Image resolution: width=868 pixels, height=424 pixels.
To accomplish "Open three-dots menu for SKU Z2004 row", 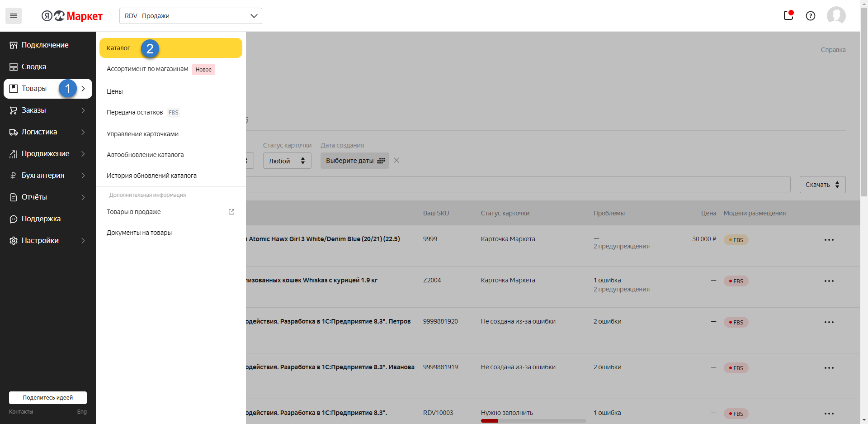I will coord(829,281).
